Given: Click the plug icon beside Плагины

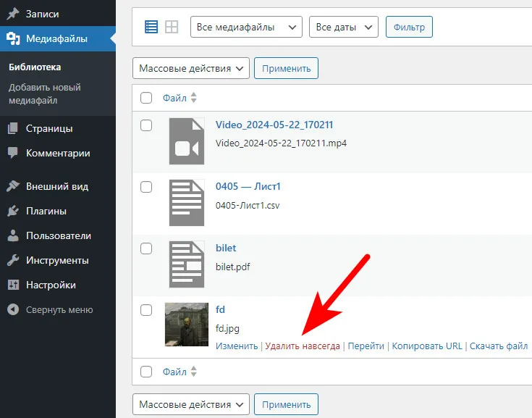Looking at the screenshot, I should coord(13,211).
